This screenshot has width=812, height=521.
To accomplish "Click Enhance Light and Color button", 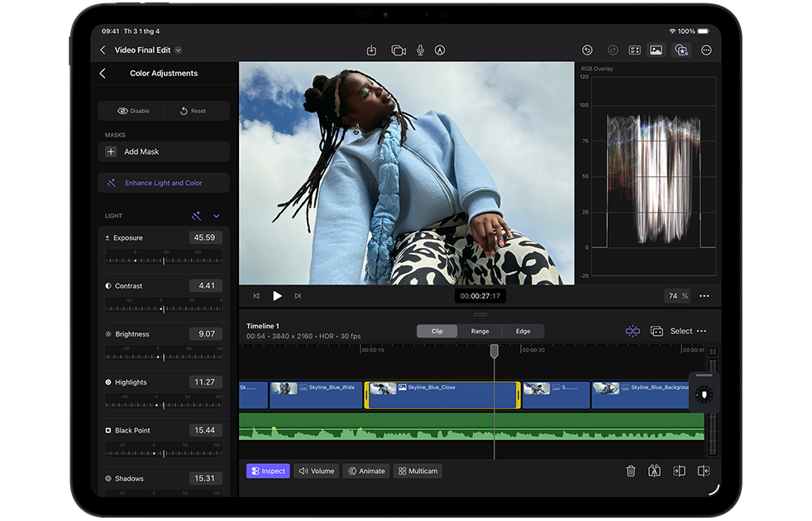I will click(163, 183).
